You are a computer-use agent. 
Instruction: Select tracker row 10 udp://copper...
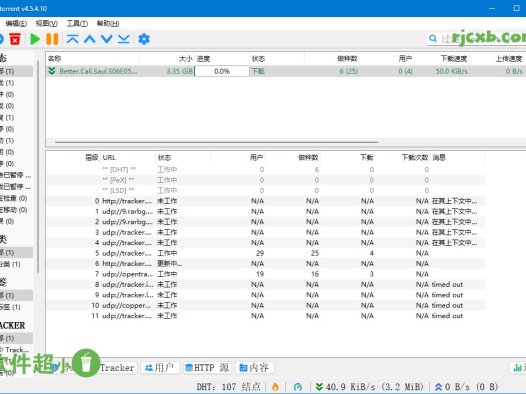(x=266, y=305)
